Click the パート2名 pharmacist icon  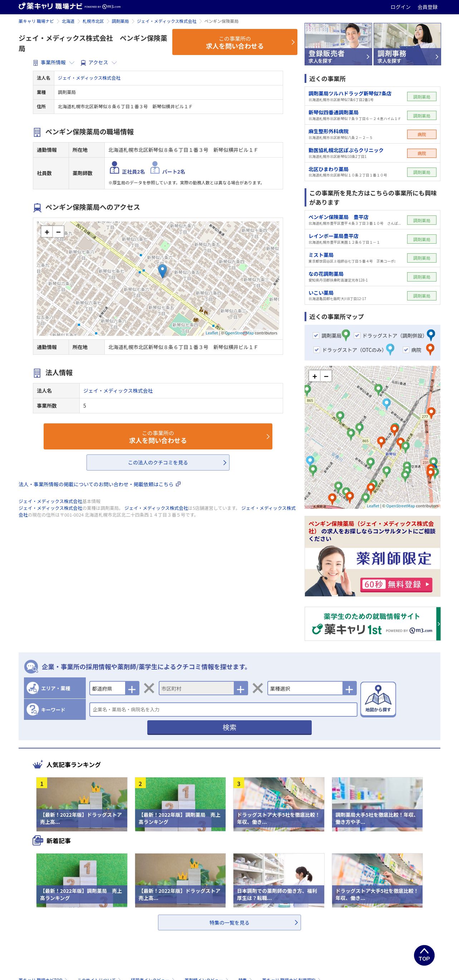click(x=154, y=168)
